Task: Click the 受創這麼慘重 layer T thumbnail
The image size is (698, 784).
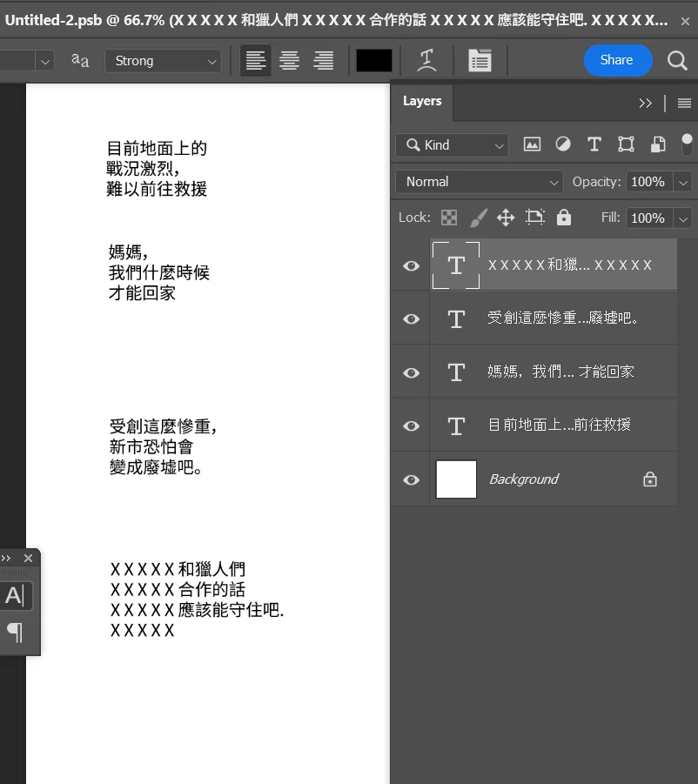Action: pyautogui.click(x=456, y=319)
